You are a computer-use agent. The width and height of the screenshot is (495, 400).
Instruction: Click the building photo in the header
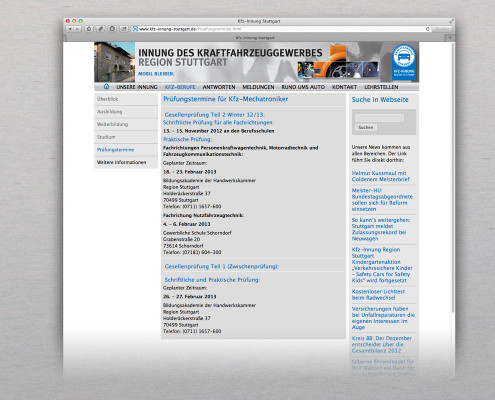click(x=115, y=62)
